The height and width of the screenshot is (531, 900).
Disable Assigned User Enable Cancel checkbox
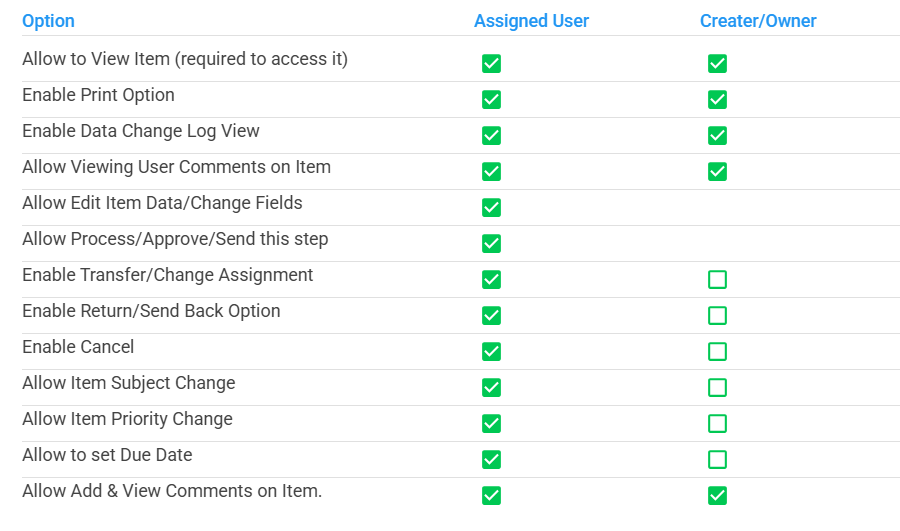coord(491,352)
